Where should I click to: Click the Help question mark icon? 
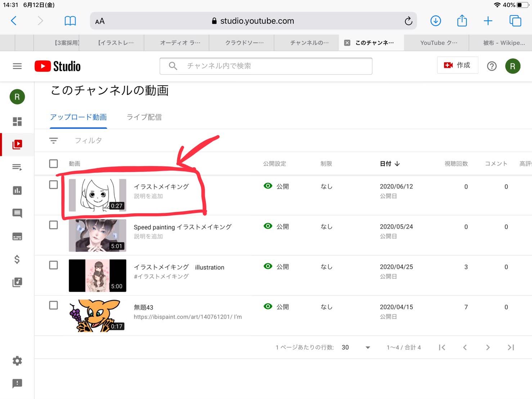coord(491,66)
